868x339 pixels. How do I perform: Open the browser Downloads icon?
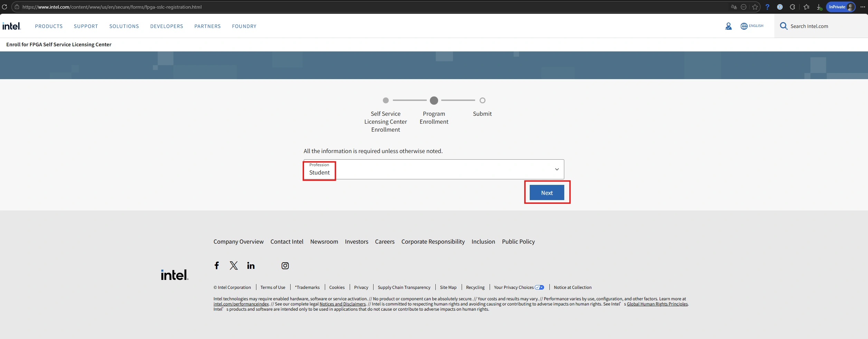819,7
